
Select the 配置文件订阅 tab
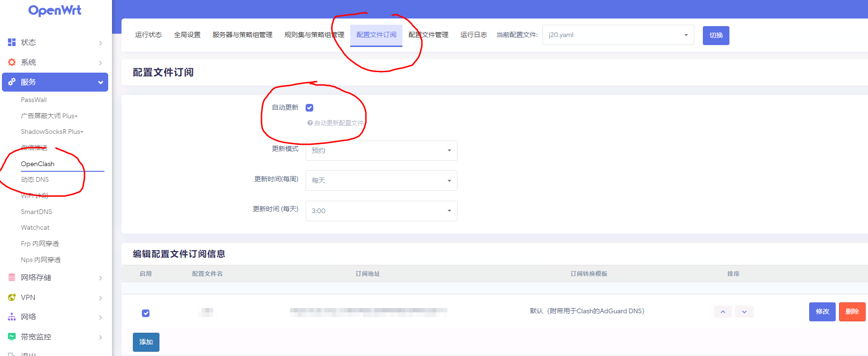point(376,35)
